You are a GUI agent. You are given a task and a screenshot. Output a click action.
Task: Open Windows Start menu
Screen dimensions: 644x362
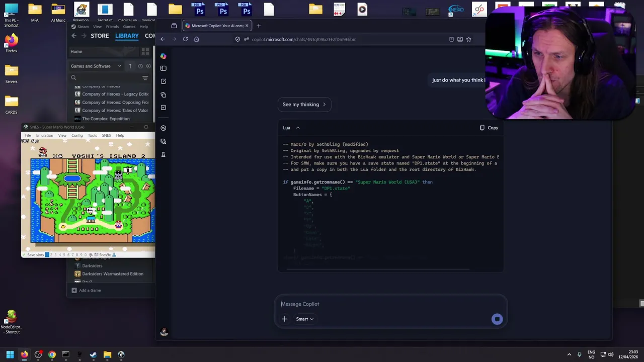click(10, 354)
